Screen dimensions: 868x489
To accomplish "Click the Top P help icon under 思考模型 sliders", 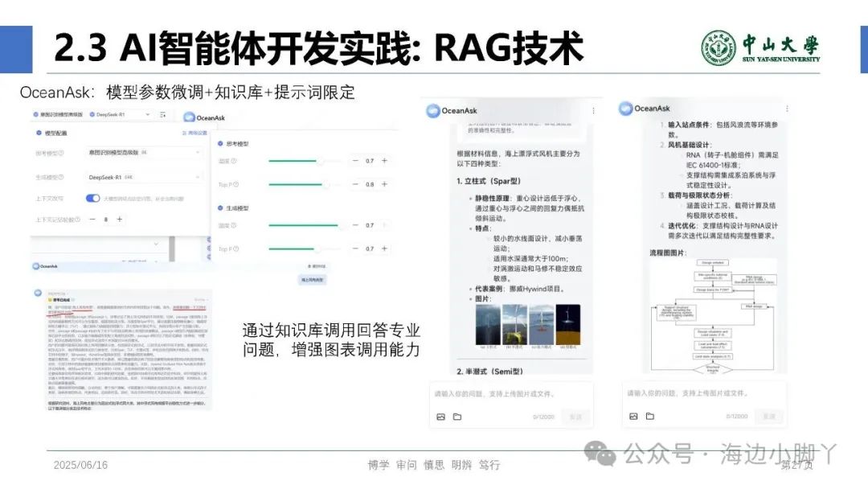I will [x=235, y=184].
